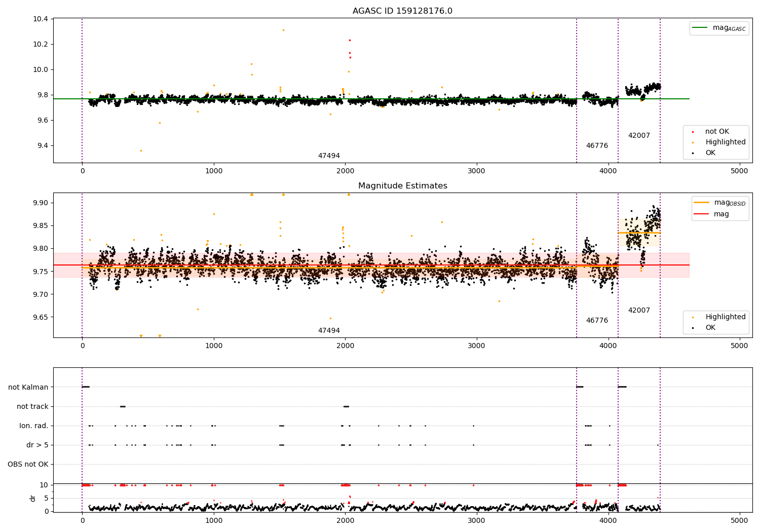Click the 'Ion. rad.' row label
This screenshot has width=760, height=532.
tap(34, 426)
